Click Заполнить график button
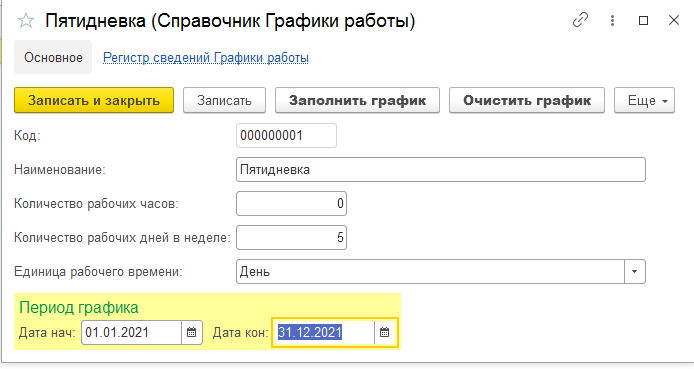Viewport: 694px width, 369px height. [x=357, y=100]
